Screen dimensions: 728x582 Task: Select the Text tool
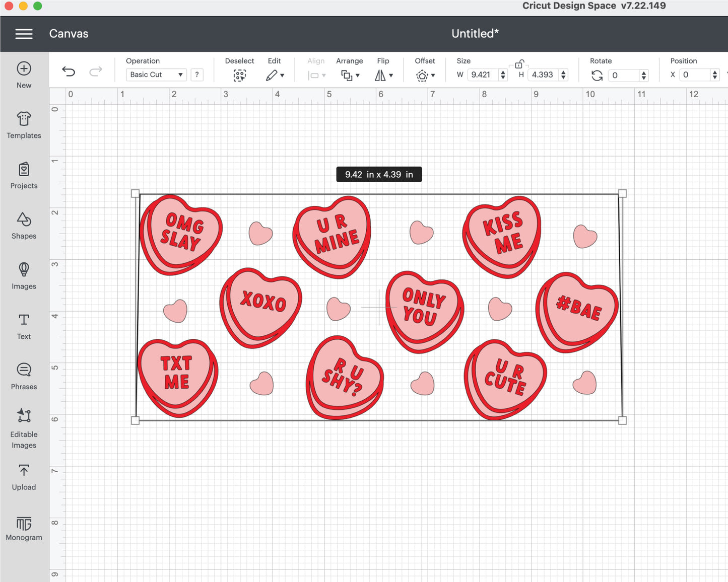24,326
